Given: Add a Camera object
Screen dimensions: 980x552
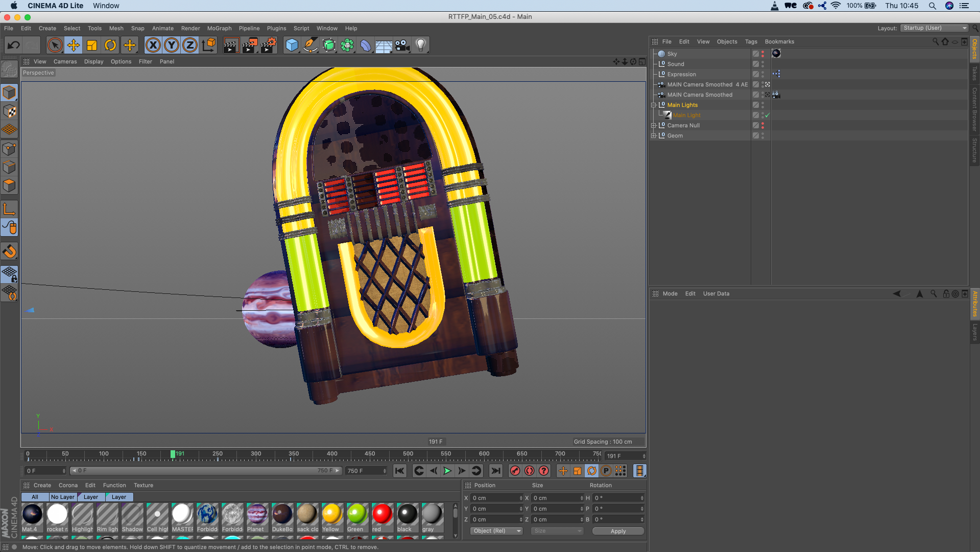Looking at the screenshot, I should point(402,45).
